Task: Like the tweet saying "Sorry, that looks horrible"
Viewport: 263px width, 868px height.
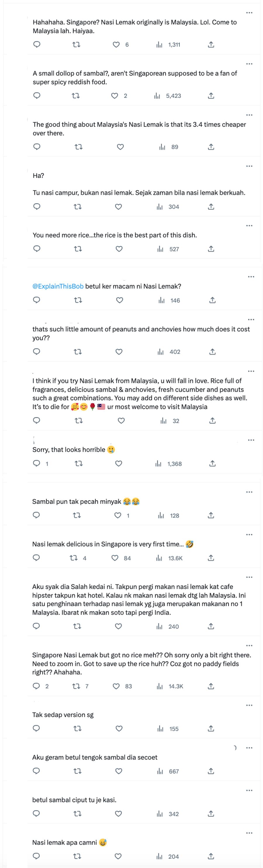Action: (x=119, y=464)
